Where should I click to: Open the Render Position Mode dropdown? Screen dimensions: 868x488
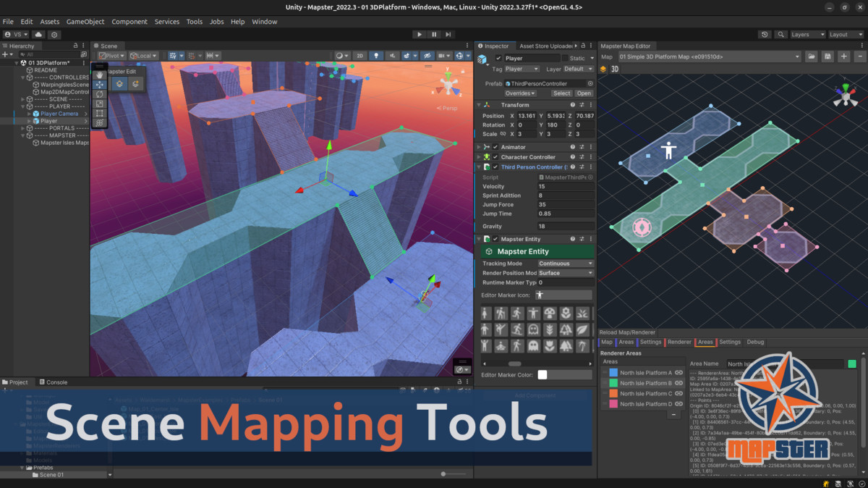pyautogui.click(x=566, y=273)
